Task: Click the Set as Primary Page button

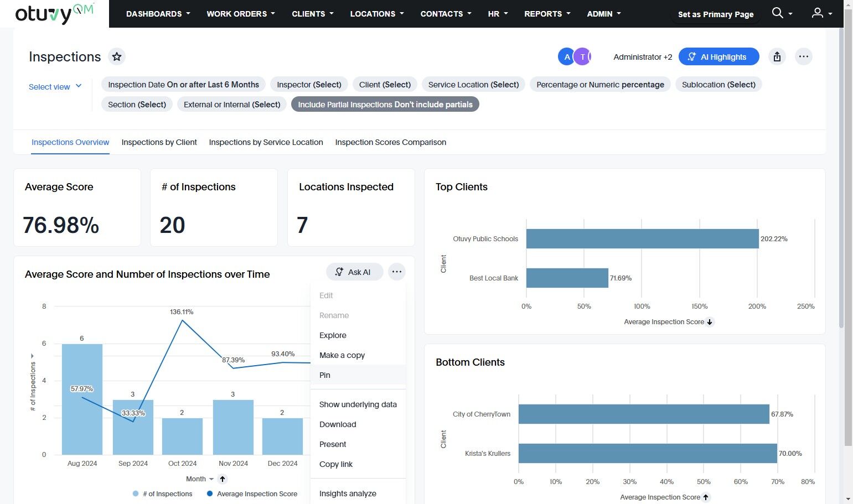Action: [x=716, y=14]
